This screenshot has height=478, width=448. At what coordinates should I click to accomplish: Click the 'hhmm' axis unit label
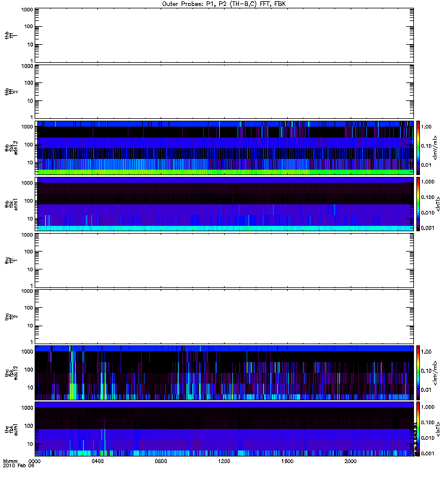(x=10, y=461)
